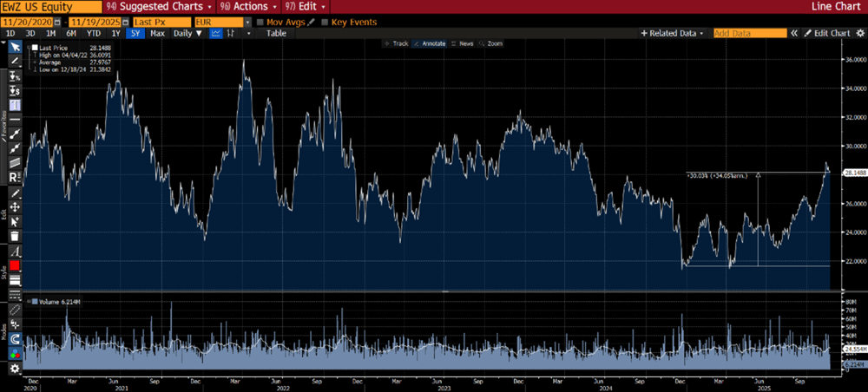Screen dimensions: 868x392
Task: Click the Table view button
Action: point(275,33)
